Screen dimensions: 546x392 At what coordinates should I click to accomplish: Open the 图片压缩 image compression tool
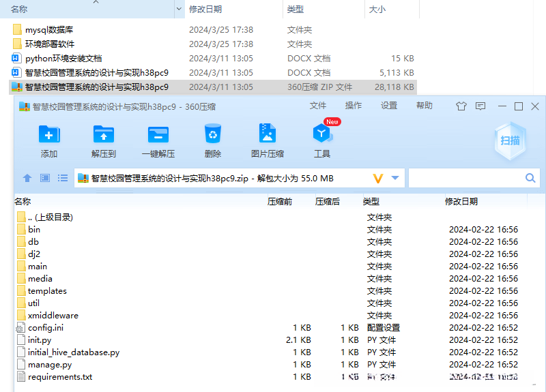point(268,134)
